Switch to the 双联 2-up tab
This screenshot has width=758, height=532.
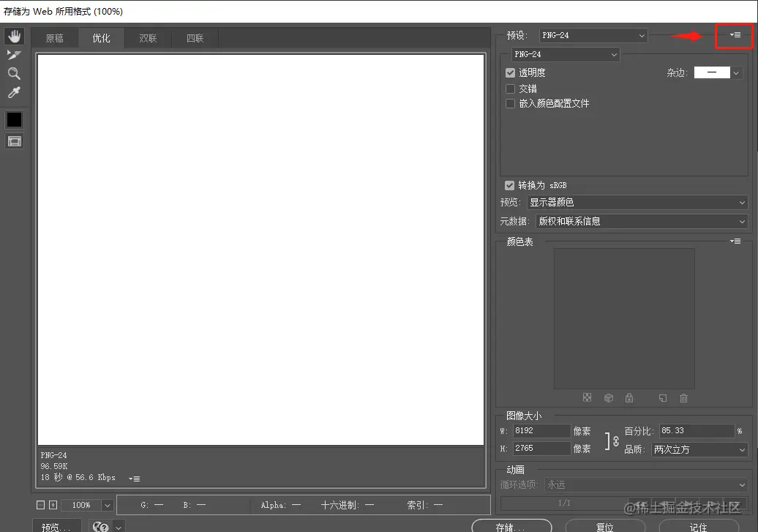click(x=148, y=37)
